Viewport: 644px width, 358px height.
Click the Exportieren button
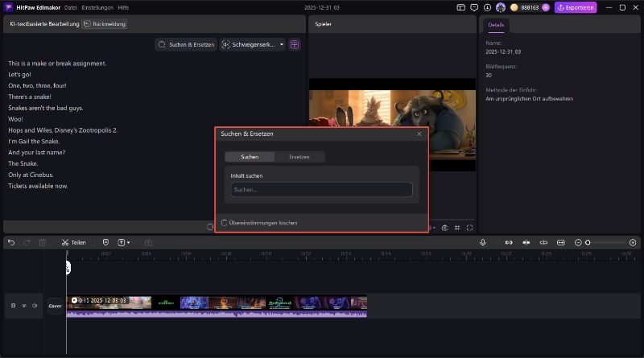pyautogui.click(x=576, y=7)
